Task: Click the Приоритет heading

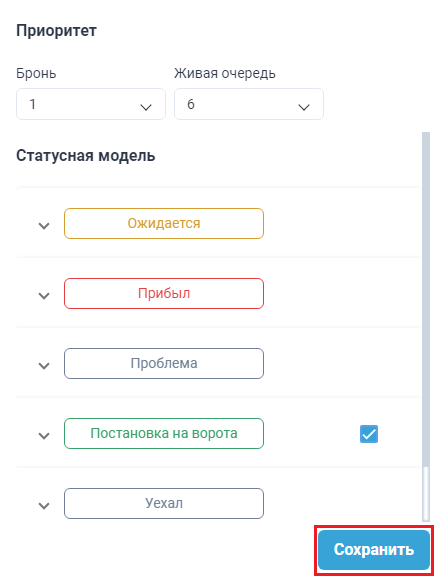Action: coord(57,31)
